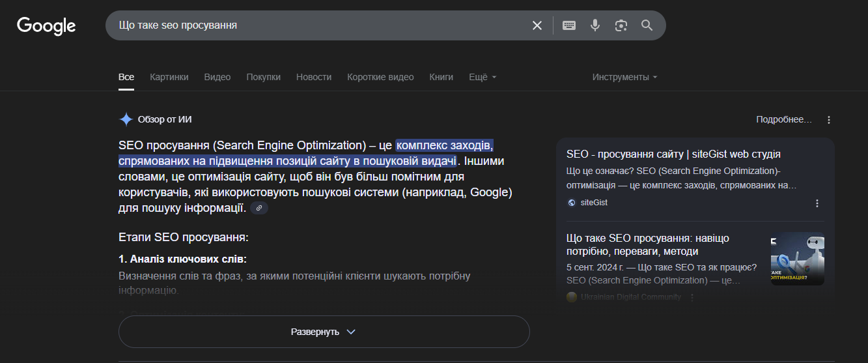Screen dimensions: 868x363
Task: Open image search by camera icon
Action: click(621, 25)
